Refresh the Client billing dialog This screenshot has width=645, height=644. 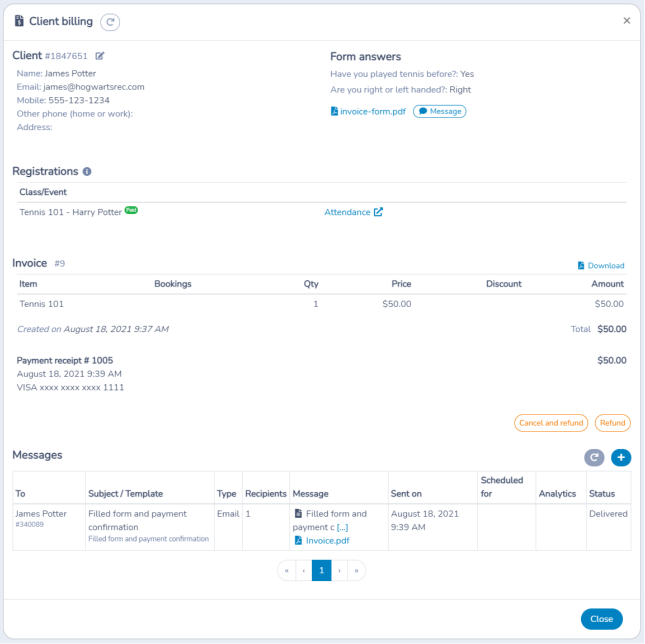(110, 22)
